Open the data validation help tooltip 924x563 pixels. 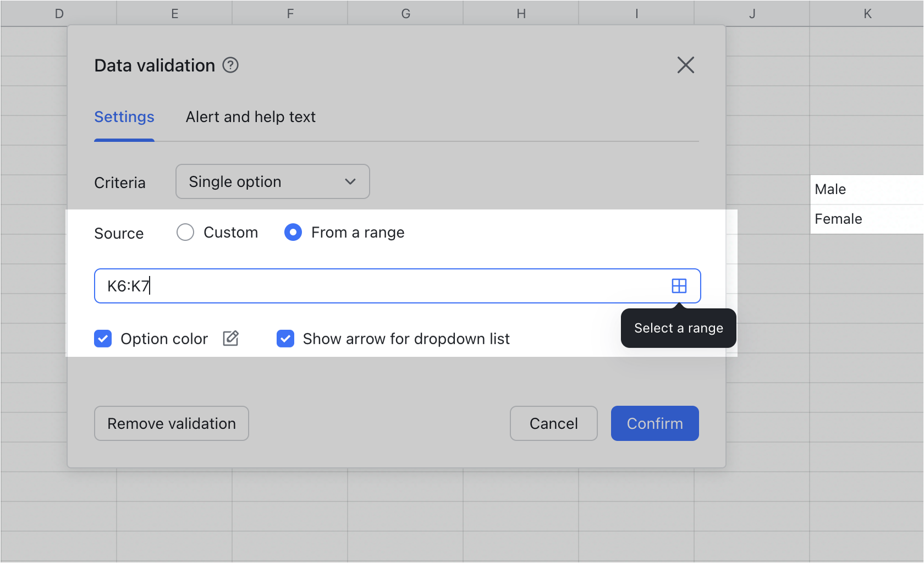(231, 65)
